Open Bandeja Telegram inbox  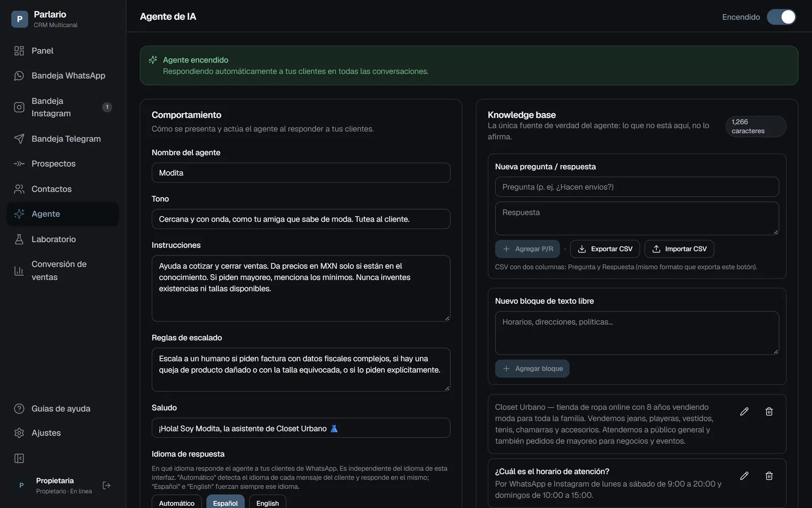tap(63, 139)
